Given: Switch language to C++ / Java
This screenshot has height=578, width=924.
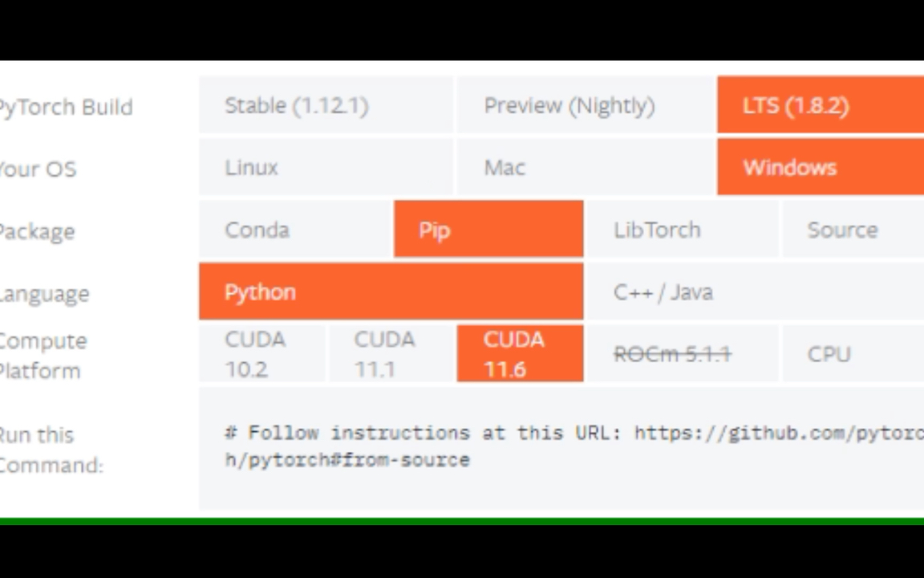Looking at the screenshot, I should 756,292.
